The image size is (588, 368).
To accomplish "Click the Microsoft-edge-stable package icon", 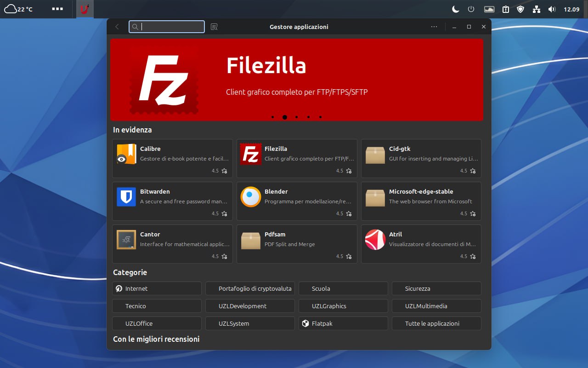I will point(375,198).
